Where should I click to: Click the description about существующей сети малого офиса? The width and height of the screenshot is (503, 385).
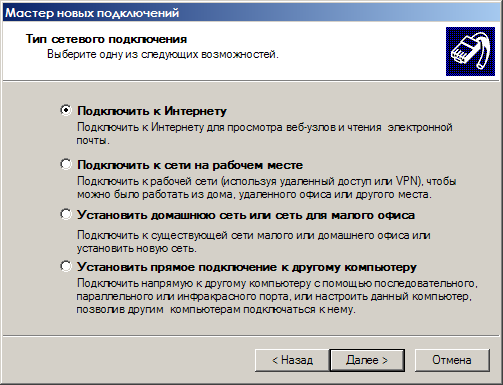[x=253, y=242]
